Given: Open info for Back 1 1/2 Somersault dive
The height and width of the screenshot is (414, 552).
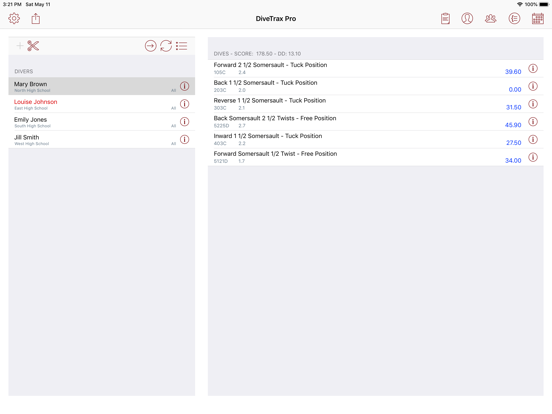Looking at the screenshot, I should [x=533, y=86].
